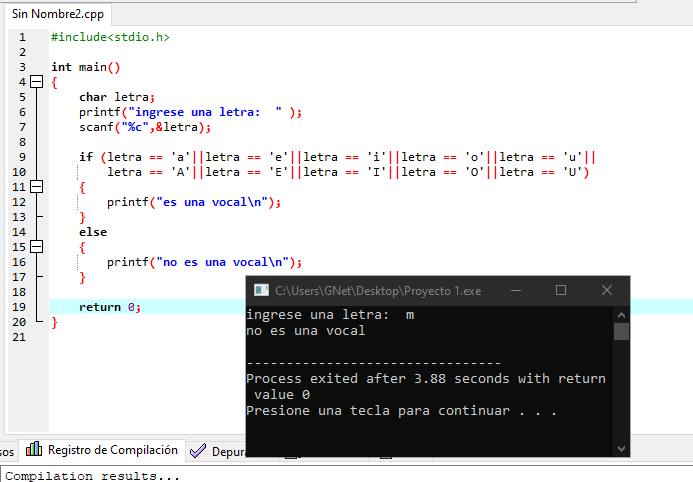This screenshot has height=482, width=693.
Task: Click the console scrollbar down arrow
Action: [621, 448]
